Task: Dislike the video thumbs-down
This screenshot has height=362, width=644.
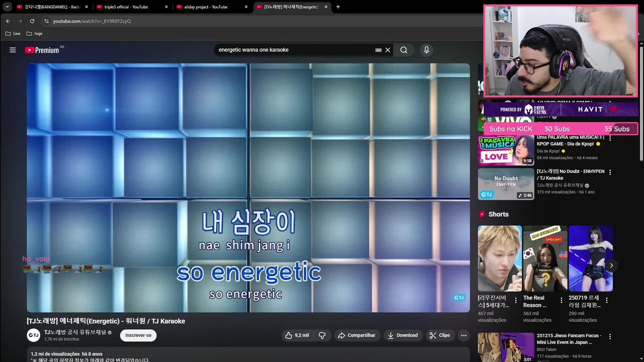Action: tap(323, 335)
